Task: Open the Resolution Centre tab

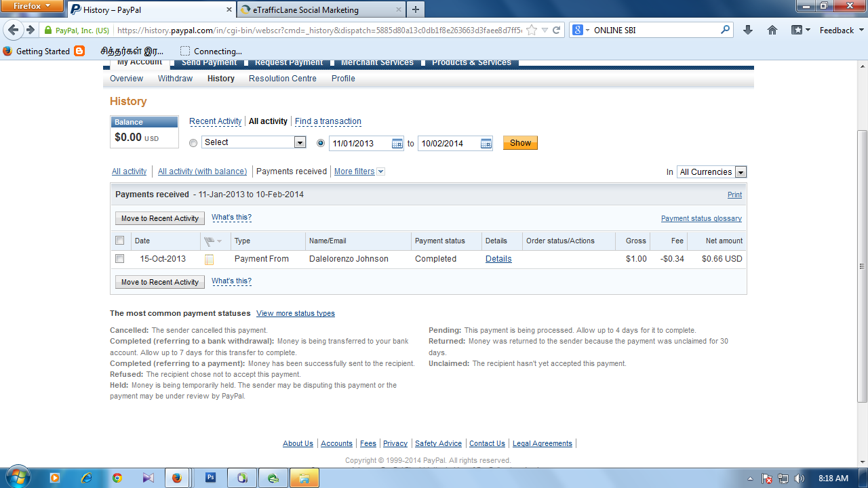Action: pyautogui.click(x=283, y=79)
